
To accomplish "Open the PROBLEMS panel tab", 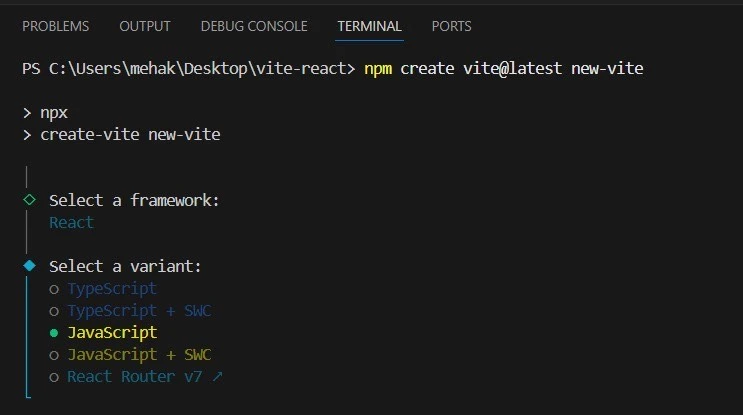I will (x=55, y=26).
